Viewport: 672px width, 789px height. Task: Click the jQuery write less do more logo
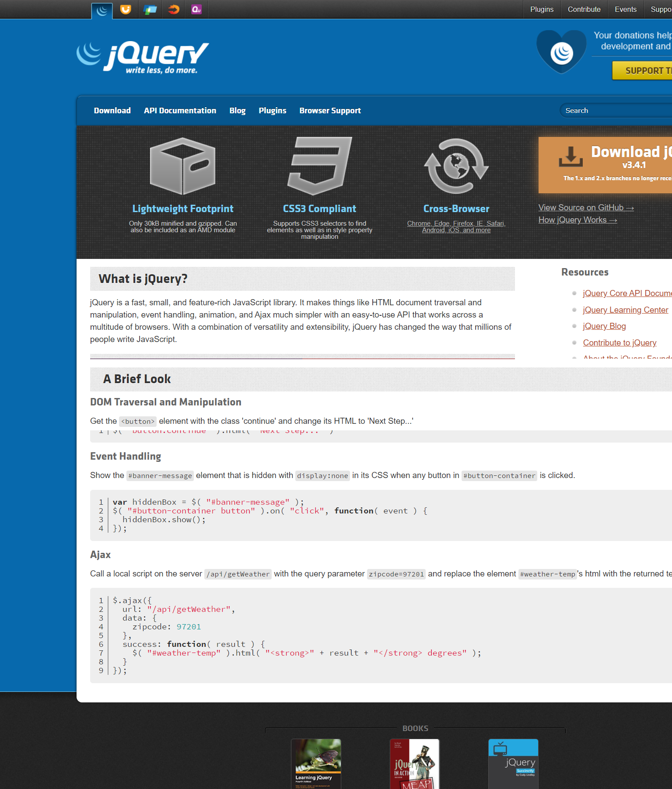click(x=143, y=57)
